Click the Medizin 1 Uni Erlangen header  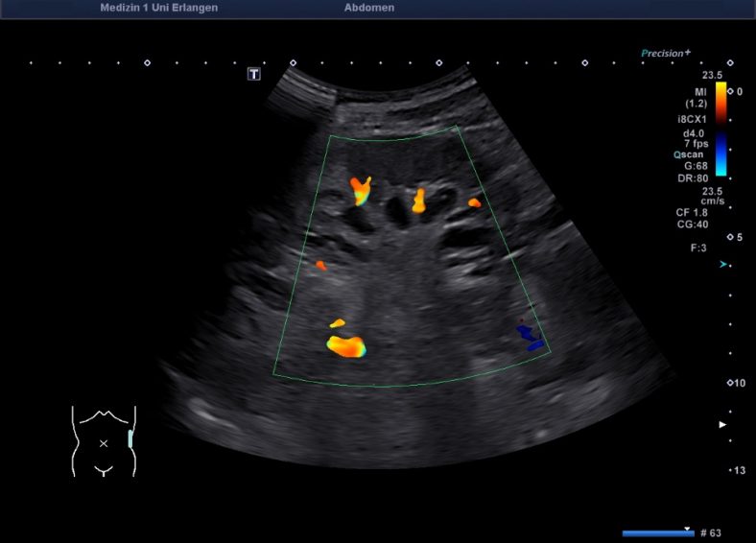158,8
